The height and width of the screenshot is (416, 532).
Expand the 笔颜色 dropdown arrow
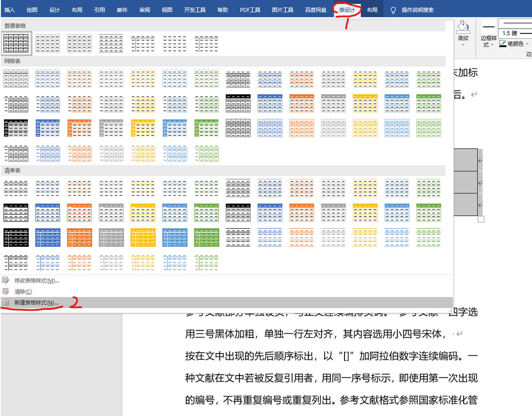point(527,44)
